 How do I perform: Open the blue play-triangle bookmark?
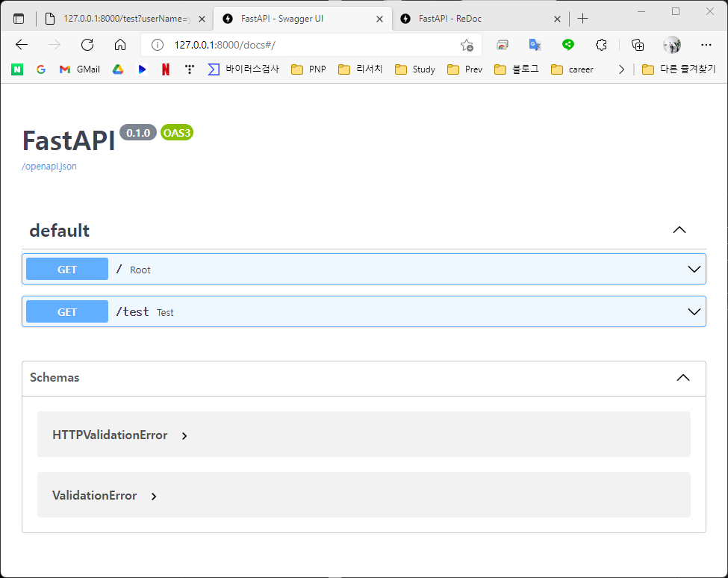tap(142, 69)
